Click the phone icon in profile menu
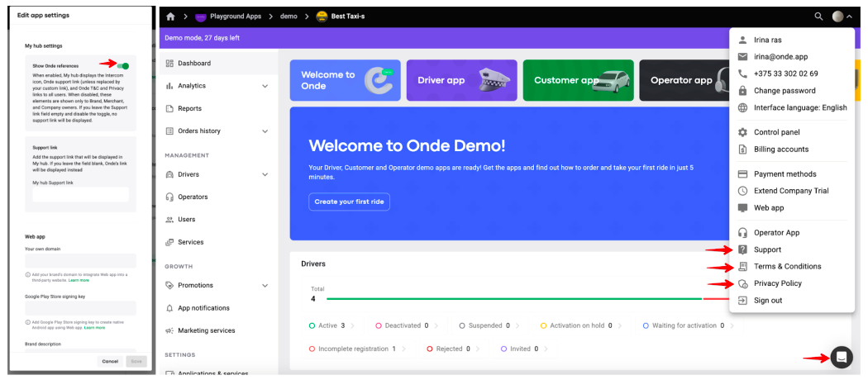868x380 pixels. (743, 74)
